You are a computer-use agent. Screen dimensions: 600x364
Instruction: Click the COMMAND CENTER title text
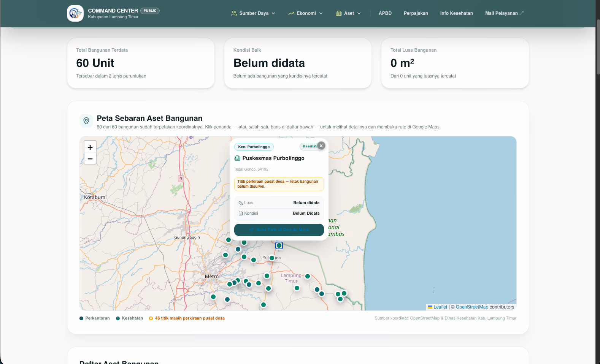click(113, 11)
